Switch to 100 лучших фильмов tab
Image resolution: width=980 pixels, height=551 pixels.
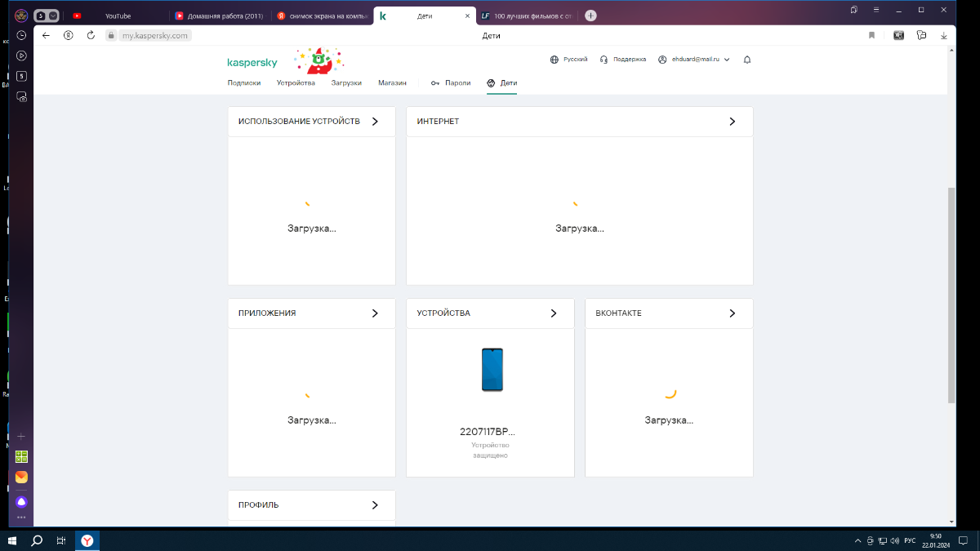tap(528, 16)
